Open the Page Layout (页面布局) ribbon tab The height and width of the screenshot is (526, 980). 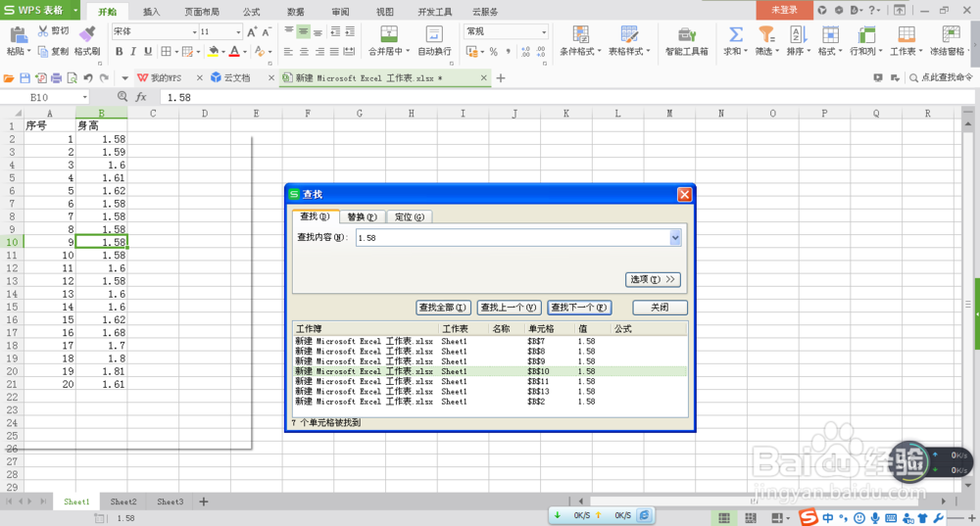click(202, 11)
